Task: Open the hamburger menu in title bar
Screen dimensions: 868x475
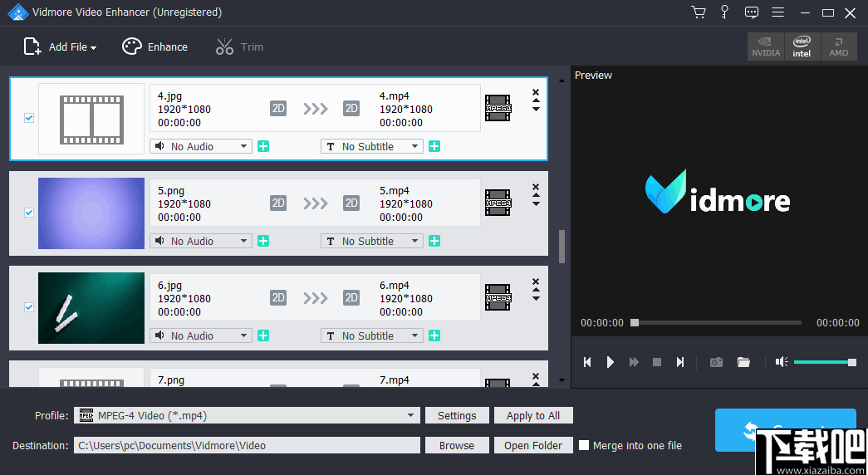Action: [777, 12]
